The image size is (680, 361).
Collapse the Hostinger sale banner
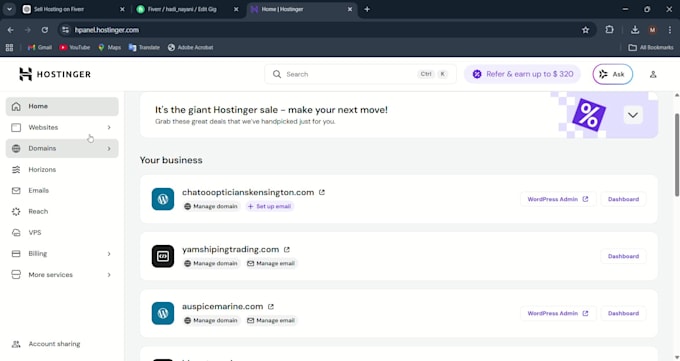click(633, 115)
